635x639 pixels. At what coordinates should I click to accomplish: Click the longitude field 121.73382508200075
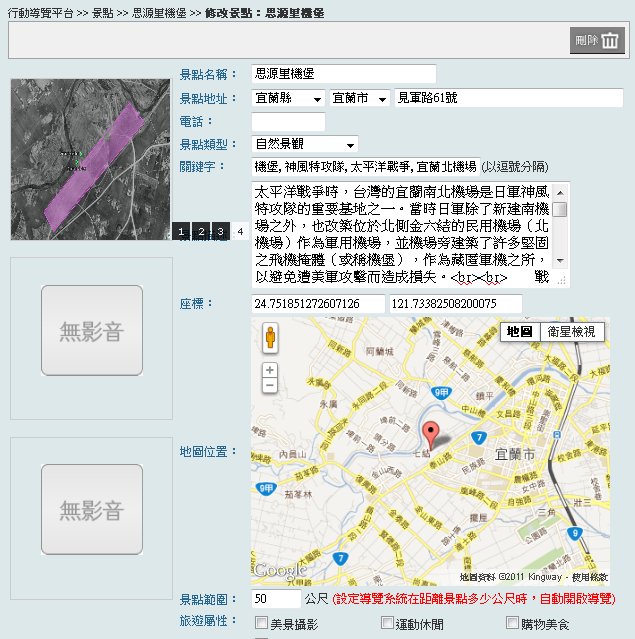tap(456, 304)
